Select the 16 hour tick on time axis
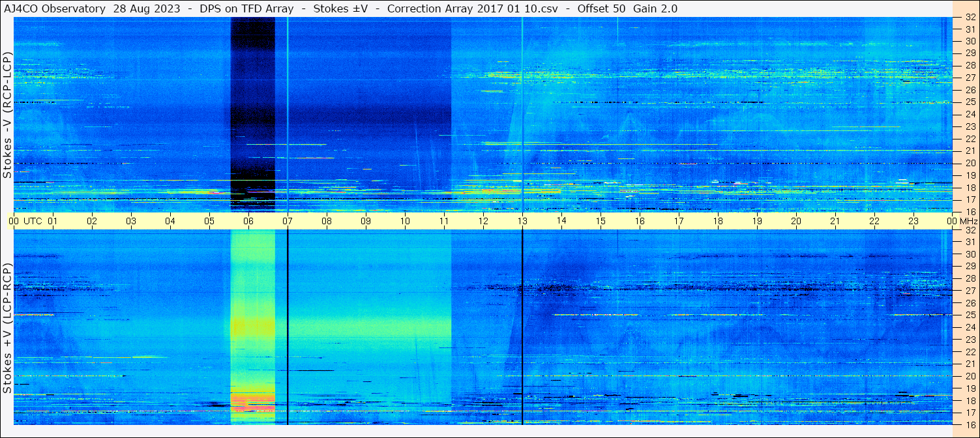This screenshot has width=980, height=438. click(x=640, y=221)
